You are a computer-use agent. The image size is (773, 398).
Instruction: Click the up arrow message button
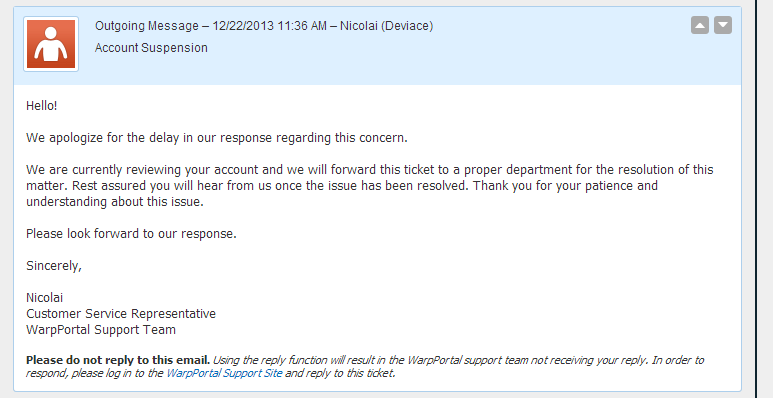700,25
